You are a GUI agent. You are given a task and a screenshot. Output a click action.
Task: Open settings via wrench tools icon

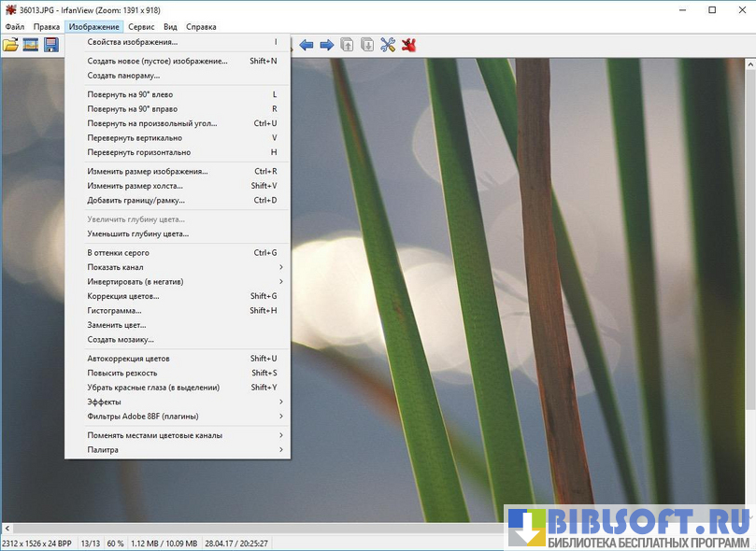click(388, 45)
